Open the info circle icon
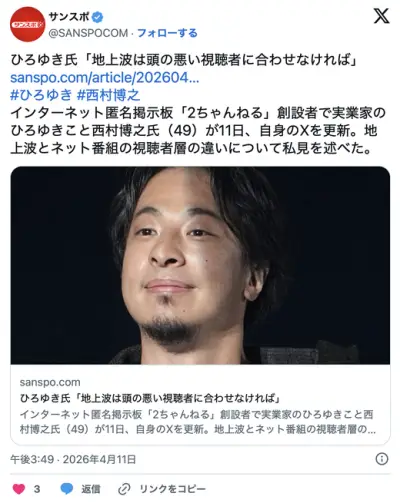This screenshot has width=400, height=503. [x=382, y=459]
